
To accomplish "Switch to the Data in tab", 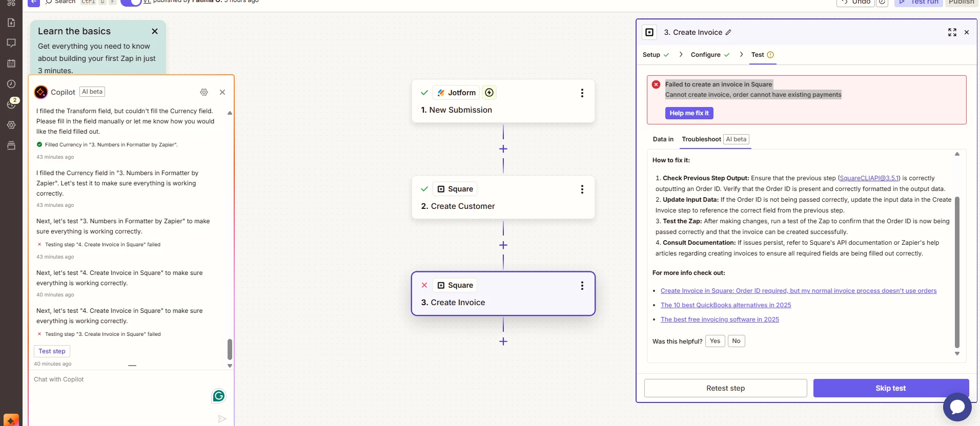I will pyautogui.click(x=663, y=139).
